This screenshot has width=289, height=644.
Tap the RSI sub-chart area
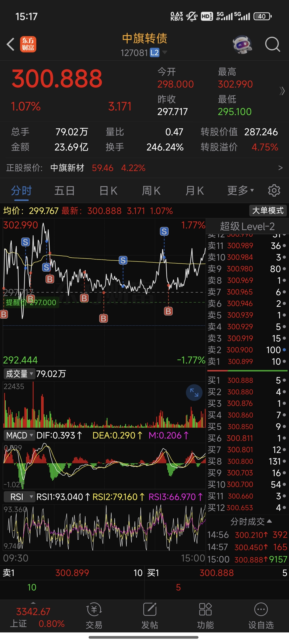pos(104,528)
